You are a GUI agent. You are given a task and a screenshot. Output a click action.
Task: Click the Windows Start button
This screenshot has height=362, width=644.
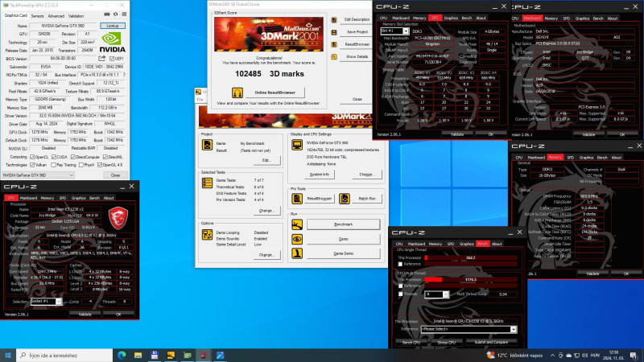pyautogui.click(x=8, y=356)
